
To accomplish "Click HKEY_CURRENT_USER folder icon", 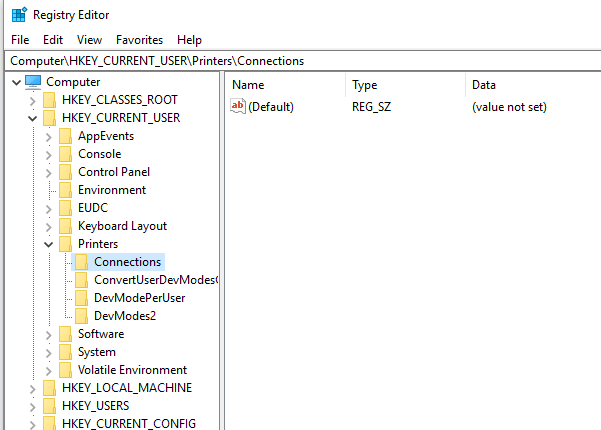I will tap(49, 118).
